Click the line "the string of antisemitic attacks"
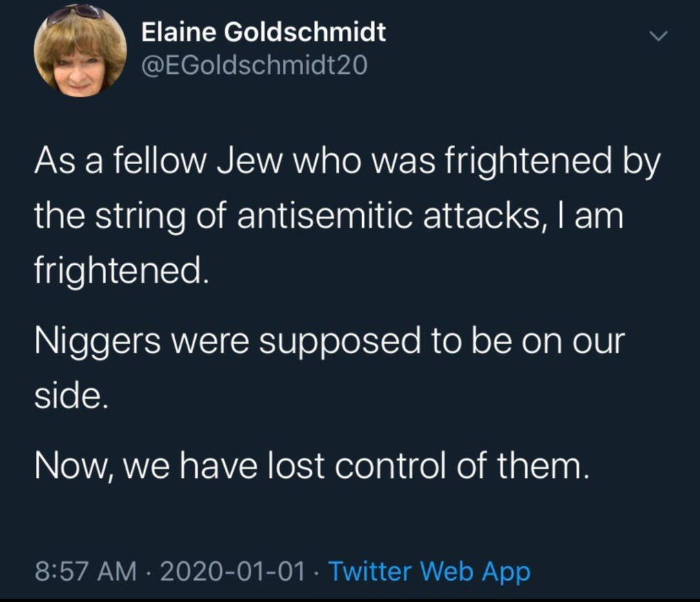Image resolution: width=700 pixels, height=602 pixels. pos(329,217)
